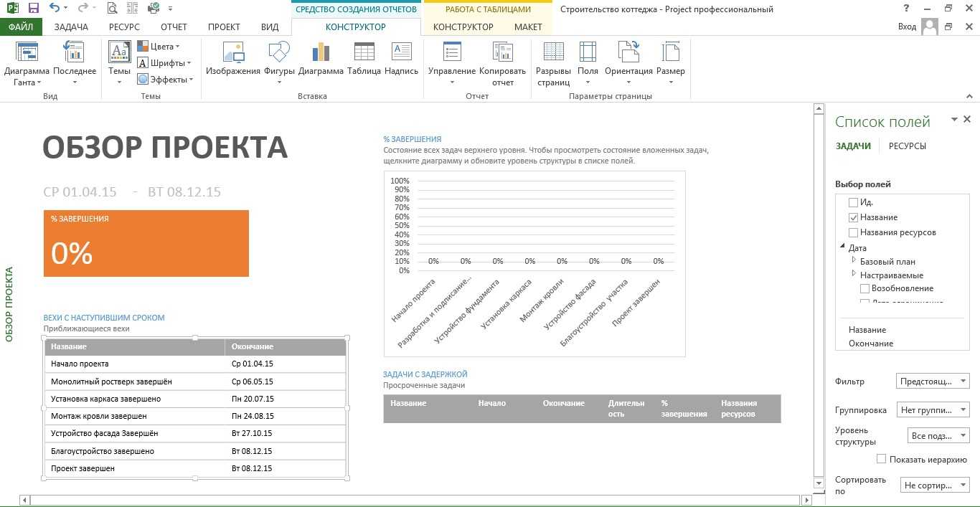Screen dimensions: 980x507
Task: Expand the Базовый план tree node
Action: pos(854,261)
